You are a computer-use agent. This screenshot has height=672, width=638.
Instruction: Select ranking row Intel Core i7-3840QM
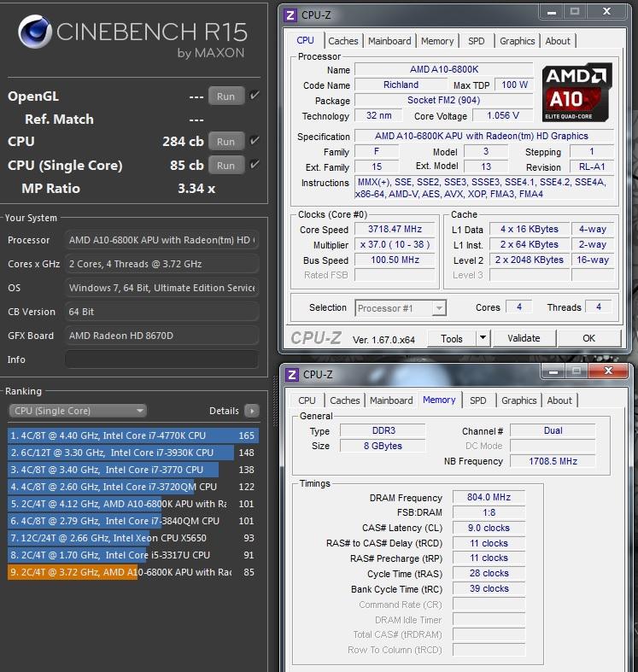[133, 521]
